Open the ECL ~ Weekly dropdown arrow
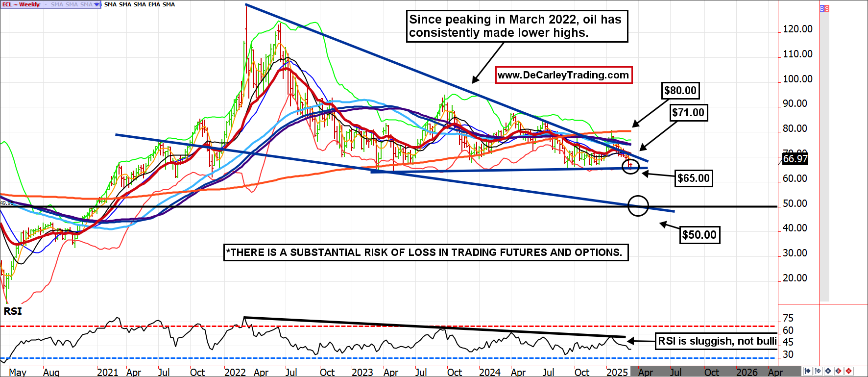The width and height of the screenshot is (868, 377). [x=96, y=4]
